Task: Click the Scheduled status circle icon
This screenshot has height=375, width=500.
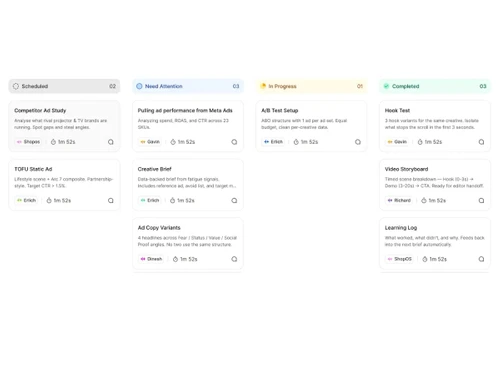Action: (x=16, y=86)
